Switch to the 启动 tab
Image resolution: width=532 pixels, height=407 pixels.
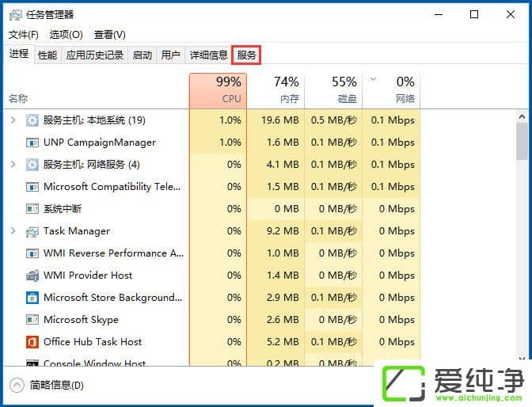point(142,55)
